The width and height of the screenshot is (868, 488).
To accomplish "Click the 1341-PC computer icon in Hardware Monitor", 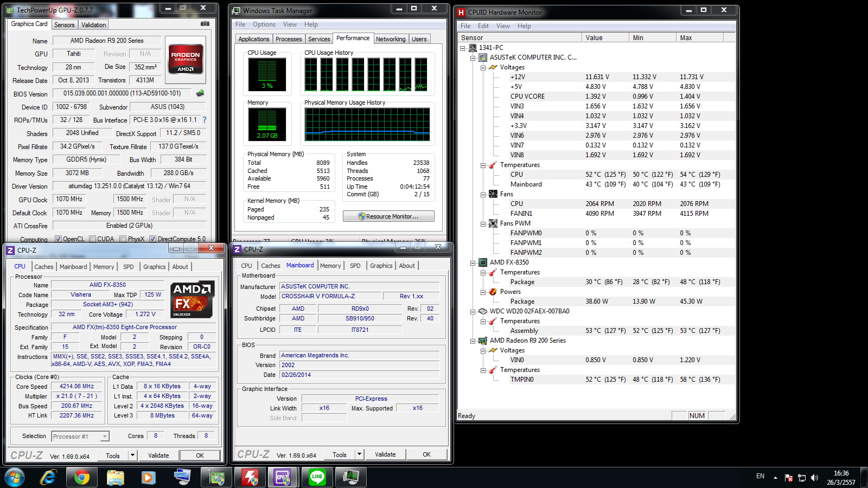I will pos(473,48).
